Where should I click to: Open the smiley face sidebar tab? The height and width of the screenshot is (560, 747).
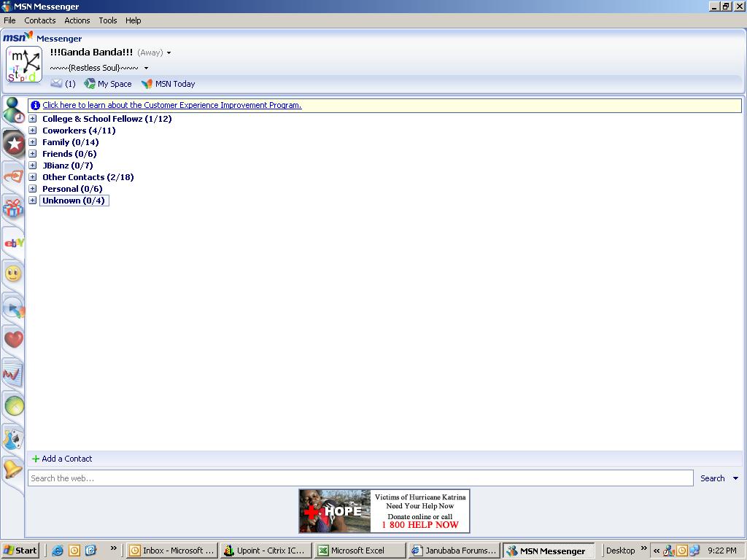13,274
